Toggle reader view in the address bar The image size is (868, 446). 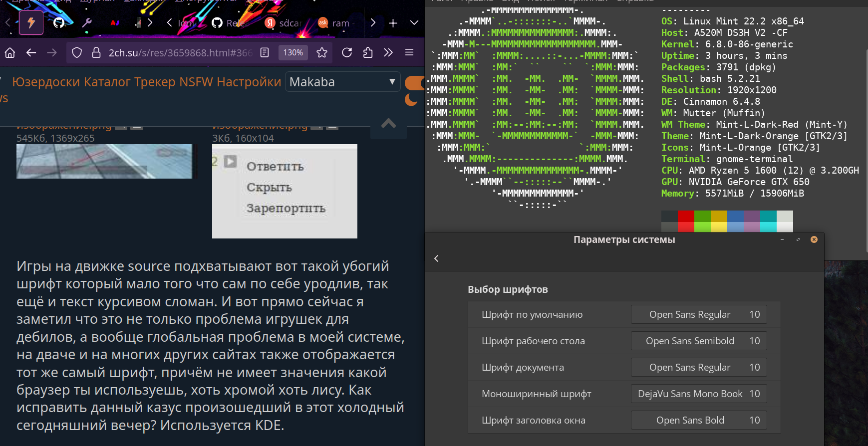point(265,52)
